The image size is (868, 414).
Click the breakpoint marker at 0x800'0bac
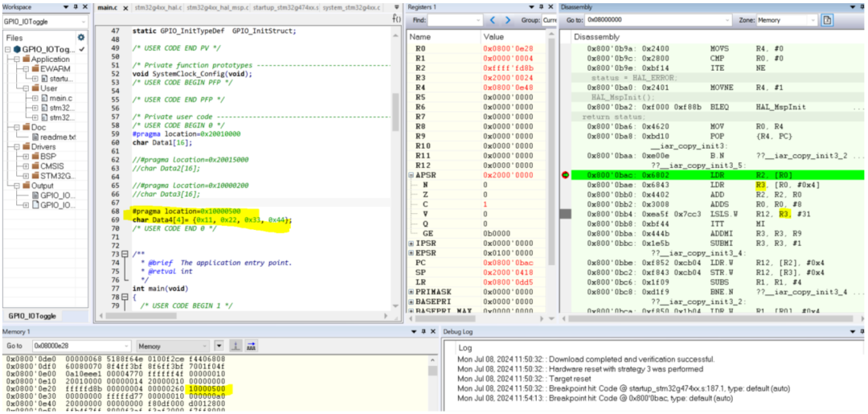click(565, 175)
